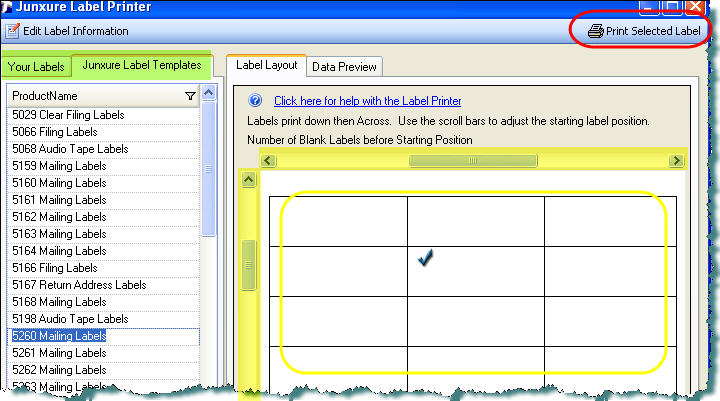The height and width of the screenshot is (401, 720).
Task: Close the Junxure Label Printer window
Action: (x=695, y=6)
